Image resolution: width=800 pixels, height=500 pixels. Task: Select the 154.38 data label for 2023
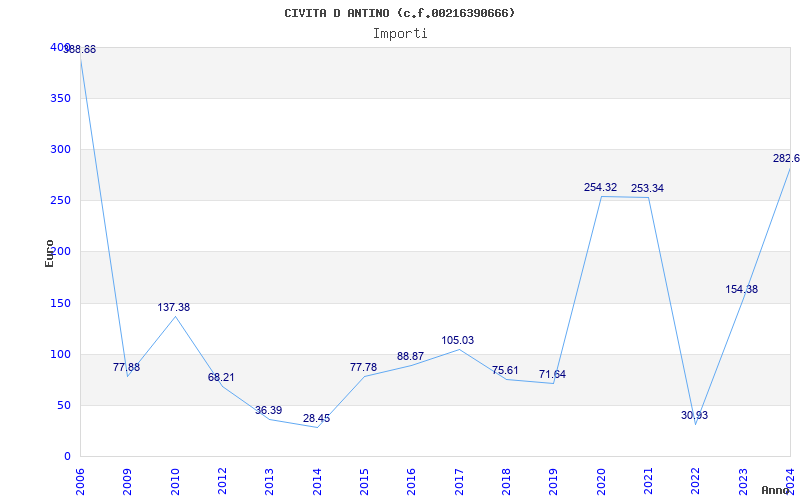(741, 289)
